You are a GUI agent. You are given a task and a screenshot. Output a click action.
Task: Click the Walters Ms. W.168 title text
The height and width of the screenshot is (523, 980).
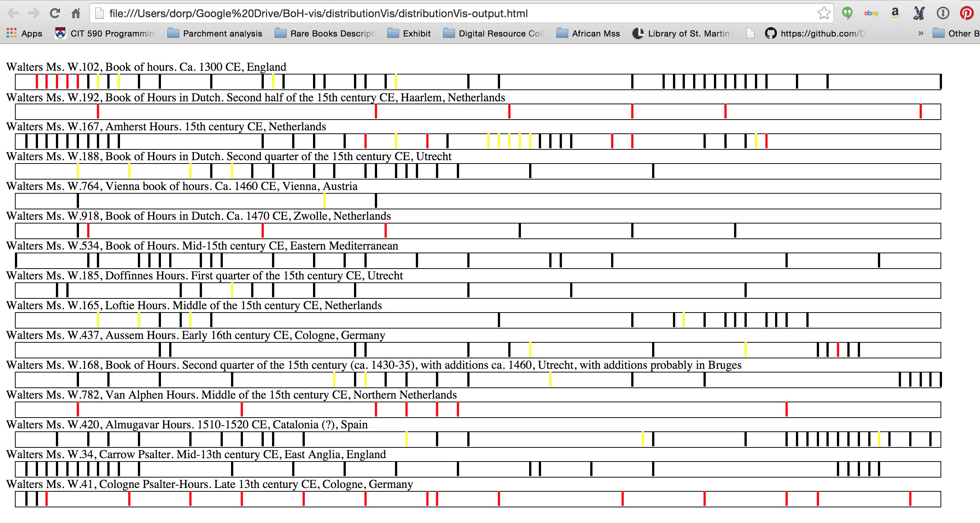[x=374, y=365]
